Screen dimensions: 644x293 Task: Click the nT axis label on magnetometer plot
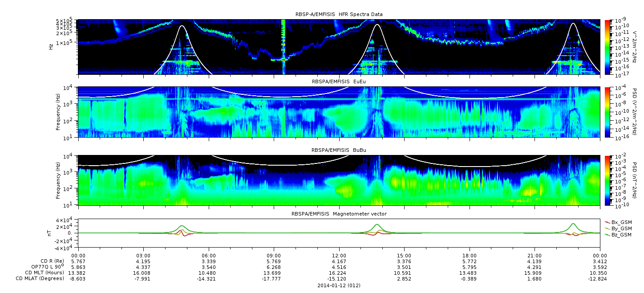(50, 233)
